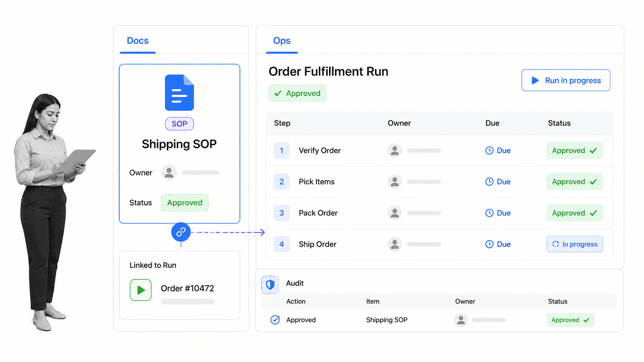Select the Order Fulfillment Run title
The width and height of the screenshot is (644, 362).
coord(329,72)
